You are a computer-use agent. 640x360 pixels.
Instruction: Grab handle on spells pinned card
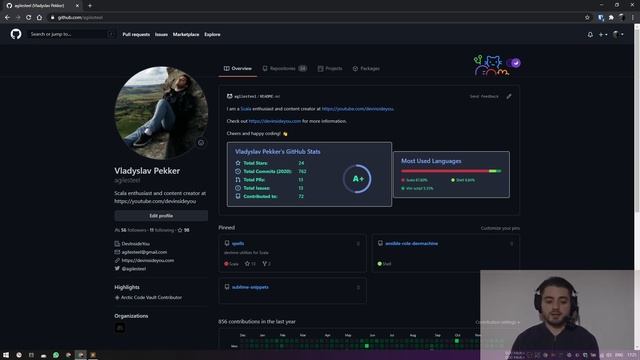point(358,244)
